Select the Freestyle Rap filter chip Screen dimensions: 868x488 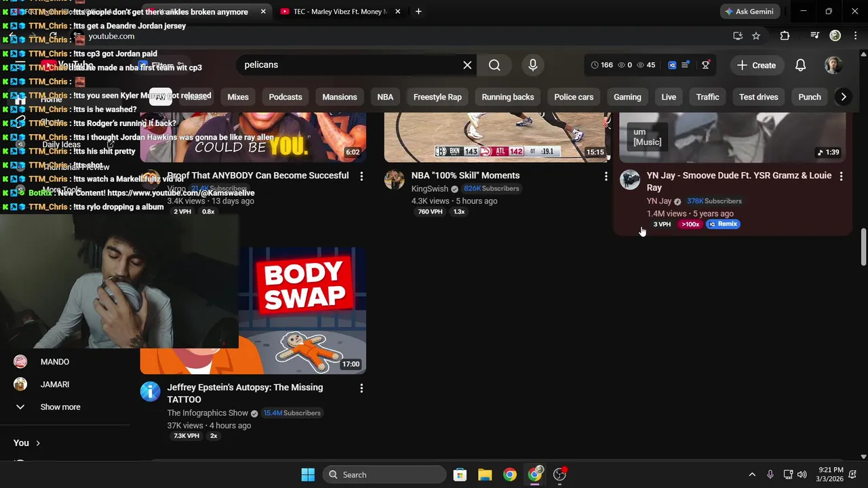coord(437,97)
